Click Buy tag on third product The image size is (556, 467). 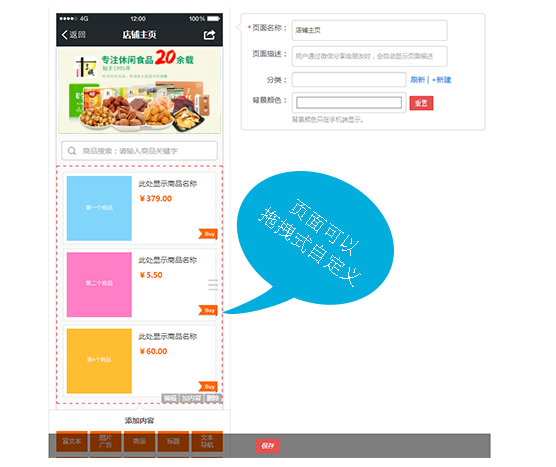[x=208, y=387]
